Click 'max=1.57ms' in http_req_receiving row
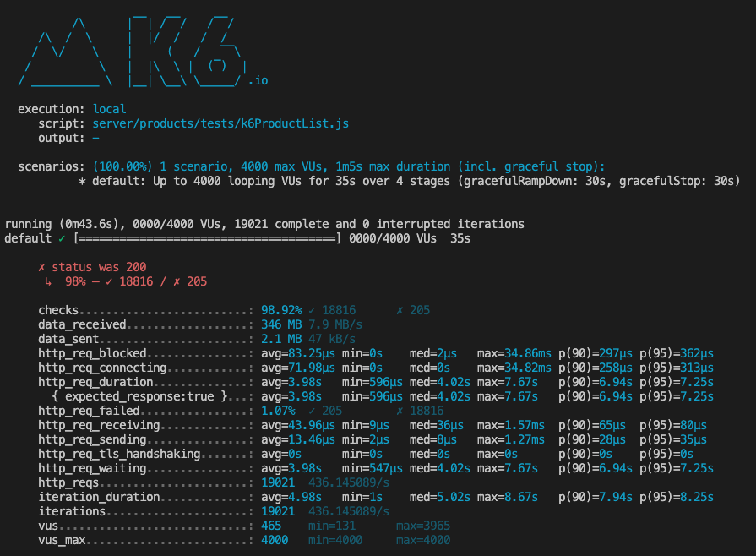 tap(510, 425)
